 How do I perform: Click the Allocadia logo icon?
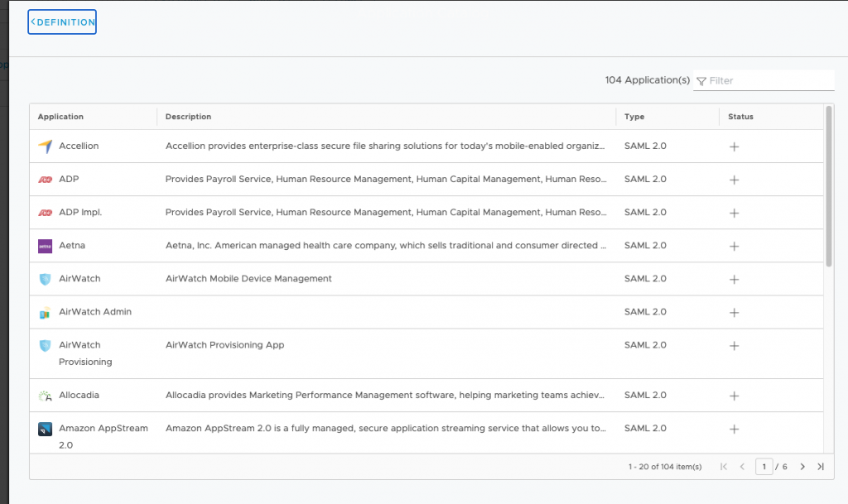point(46,396)
